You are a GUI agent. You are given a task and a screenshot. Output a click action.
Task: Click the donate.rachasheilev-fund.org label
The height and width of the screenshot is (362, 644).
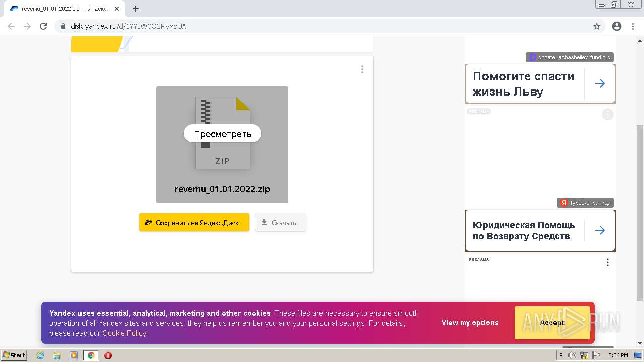click(x=570, y=57)
